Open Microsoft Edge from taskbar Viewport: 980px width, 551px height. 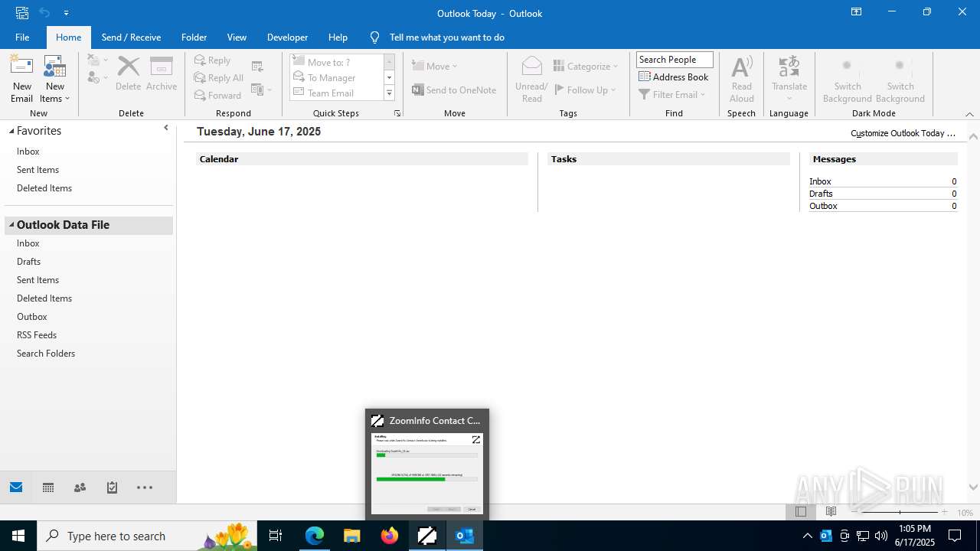click(315, 536)
